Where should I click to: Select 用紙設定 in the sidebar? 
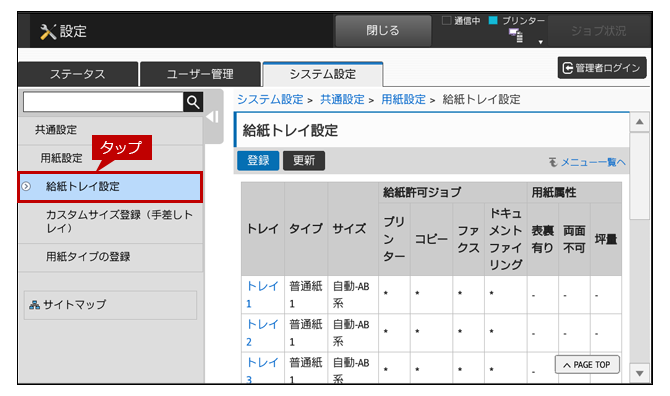[x=111, y=158]
